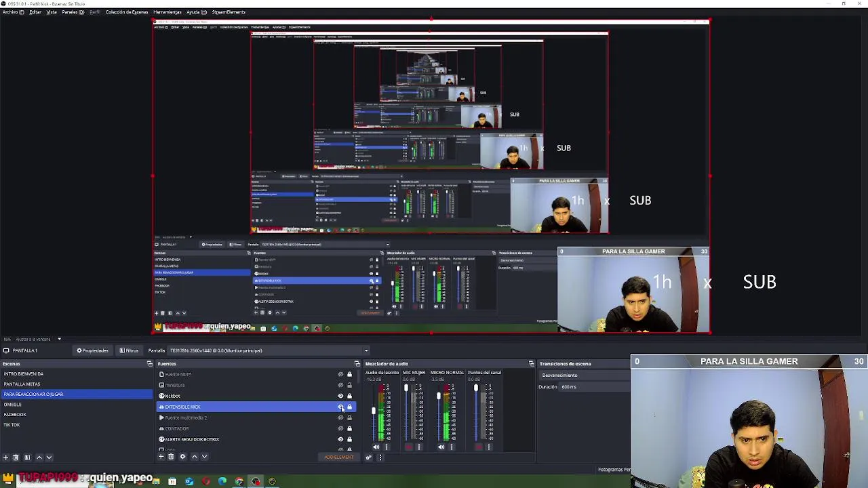Open the preview scaling dropdown arrow

tap(59, 339)
